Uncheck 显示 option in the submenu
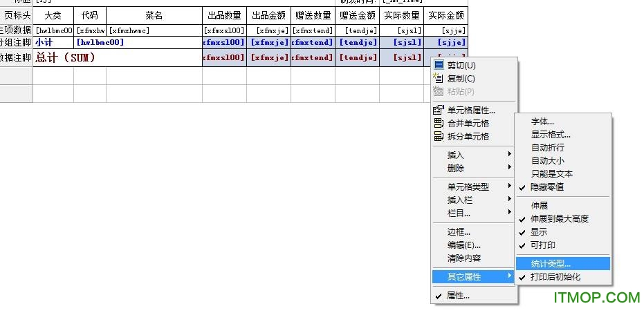 point(563,231)
